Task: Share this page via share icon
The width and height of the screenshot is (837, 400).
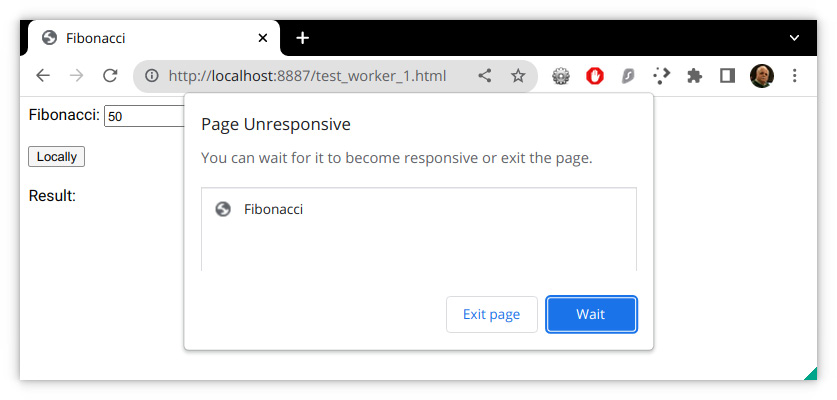Action: tap(484, 76)
